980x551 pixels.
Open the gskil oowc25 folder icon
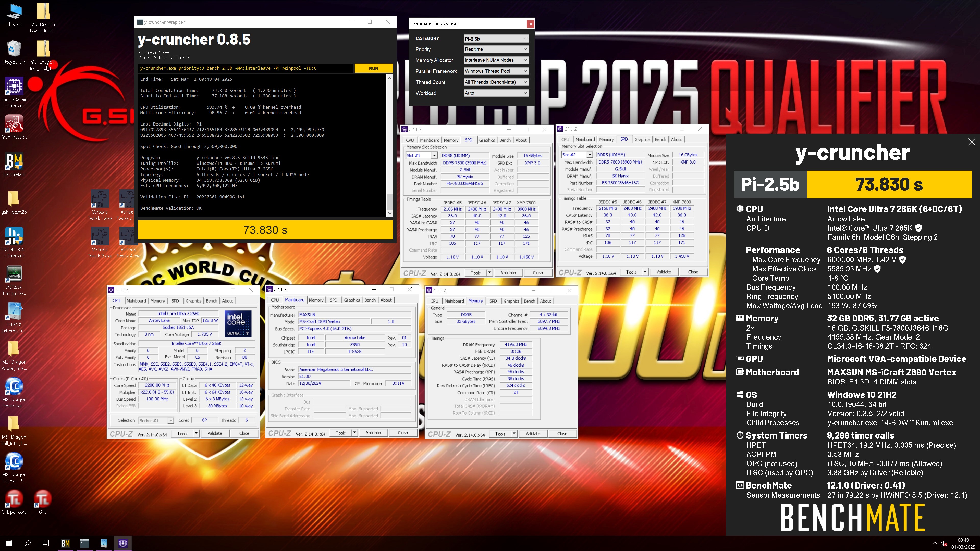[x=14, y=203]
